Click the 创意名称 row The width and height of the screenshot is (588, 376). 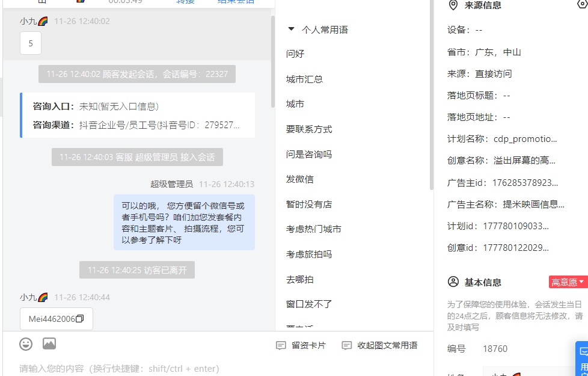(501, 161)
